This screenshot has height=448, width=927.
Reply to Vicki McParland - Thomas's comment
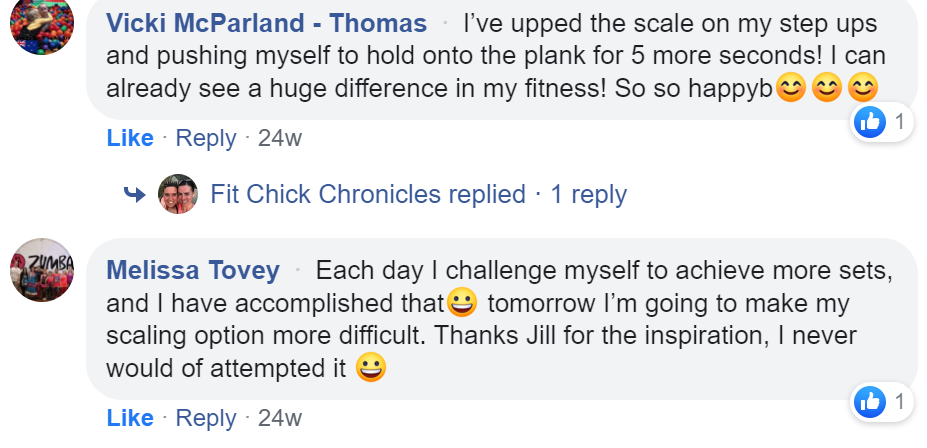(206, 138)
